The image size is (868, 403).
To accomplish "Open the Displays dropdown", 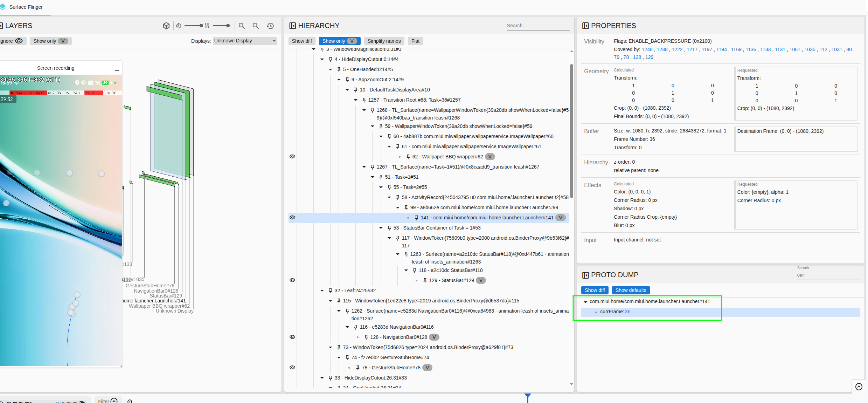I will pos(245,41).
